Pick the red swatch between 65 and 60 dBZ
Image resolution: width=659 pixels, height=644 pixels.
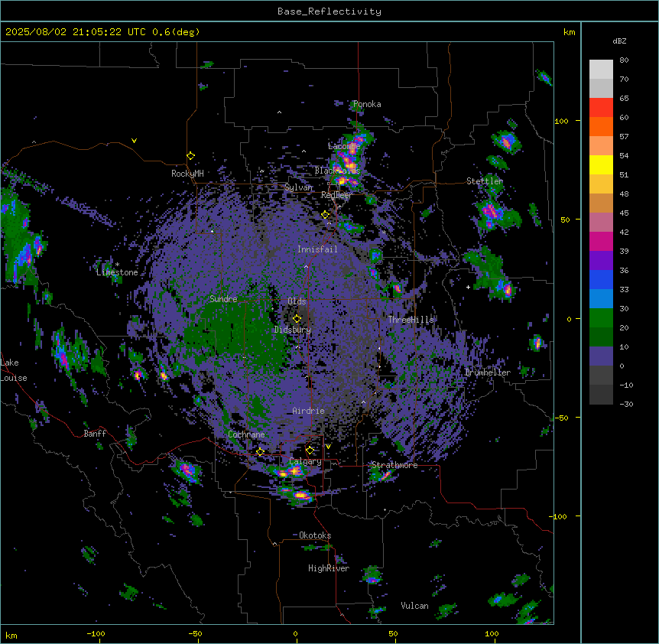tap(601, 108)
